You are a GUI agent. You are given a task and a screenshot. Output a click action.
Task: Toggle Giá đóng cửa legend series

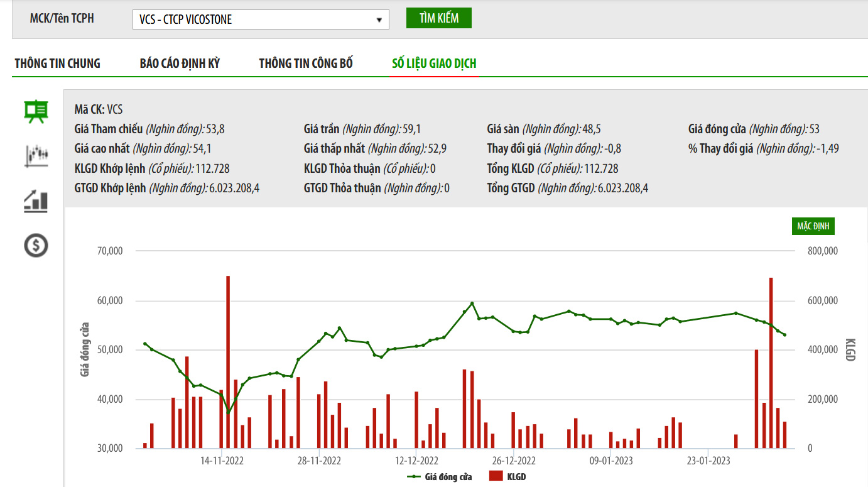coord(440,476)
